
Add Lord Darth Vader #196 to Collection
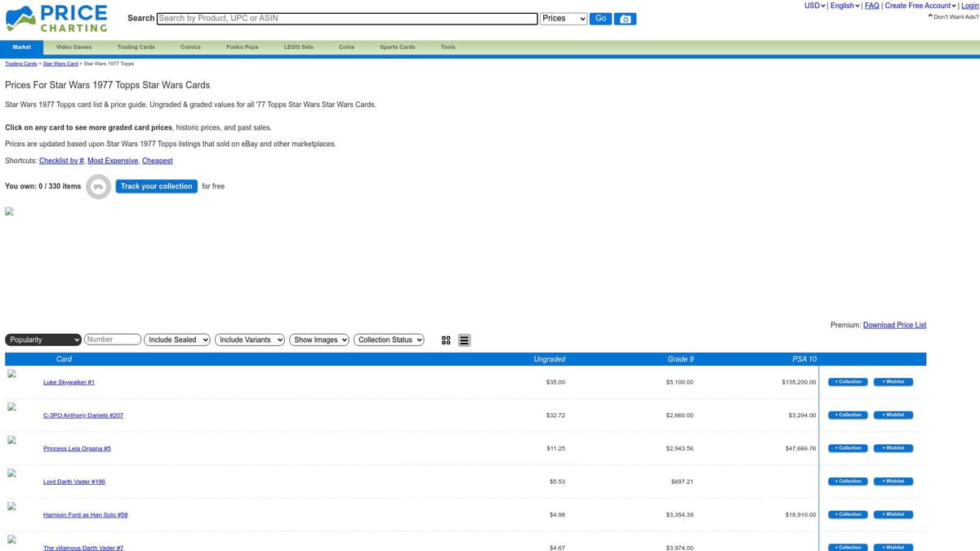coord(848,482)
